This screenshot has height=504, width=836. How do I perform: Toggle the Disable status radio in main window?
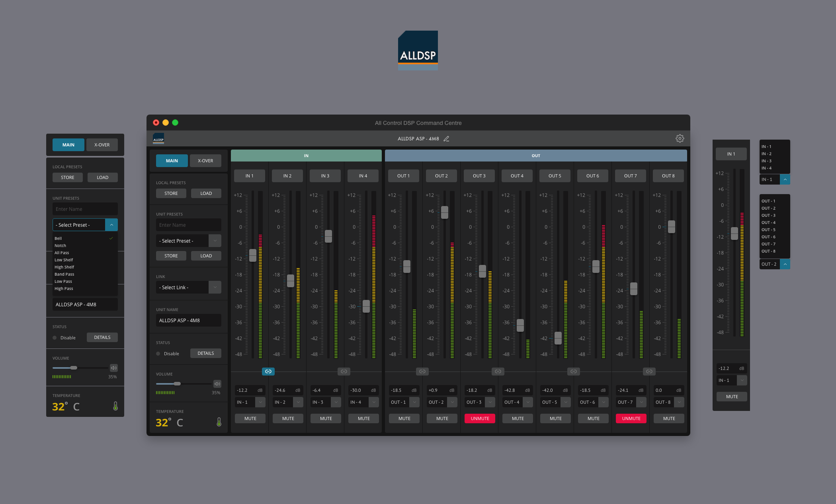coord(158,354)
